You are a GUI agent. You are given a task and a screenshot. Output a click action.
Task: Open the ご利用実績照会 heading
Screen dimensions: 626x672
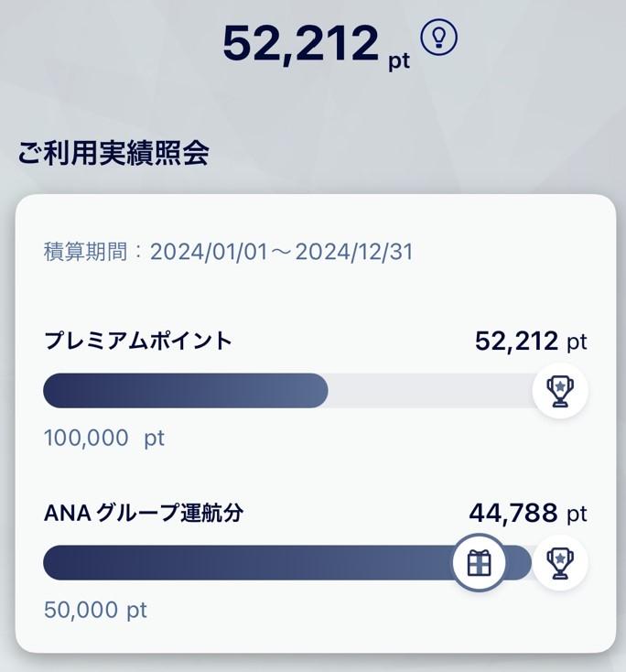click(x=113, y=153)
